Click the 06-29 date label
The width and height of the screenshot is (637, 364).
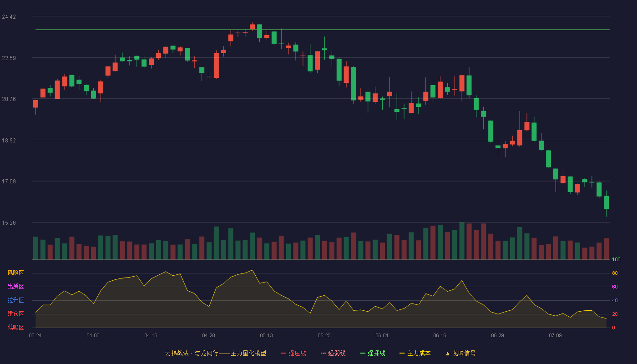click(497, 335)
